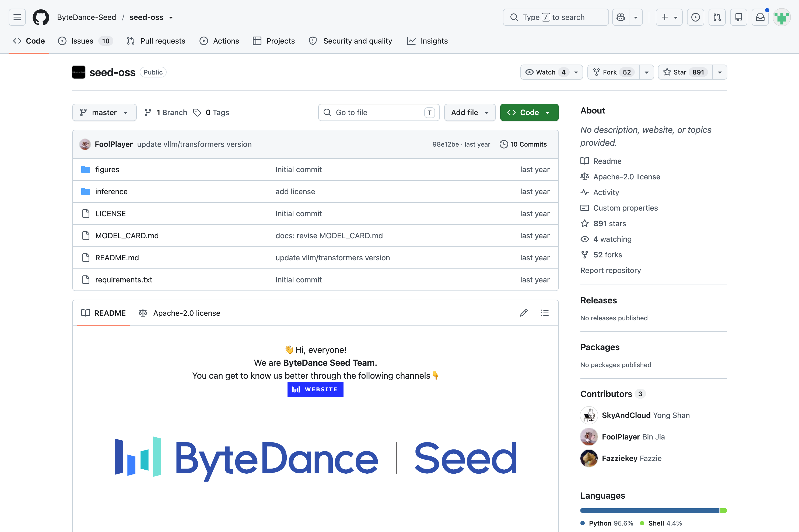Open the hamburger navigation menu
Viewport: 799px width, 532px height.
(17, 17)
